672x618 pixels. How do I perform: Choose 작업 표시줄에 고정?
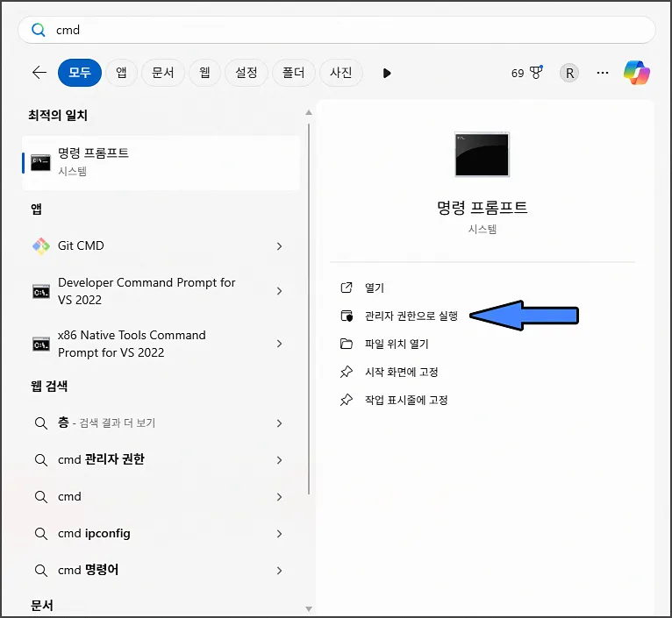pos(406,400)
